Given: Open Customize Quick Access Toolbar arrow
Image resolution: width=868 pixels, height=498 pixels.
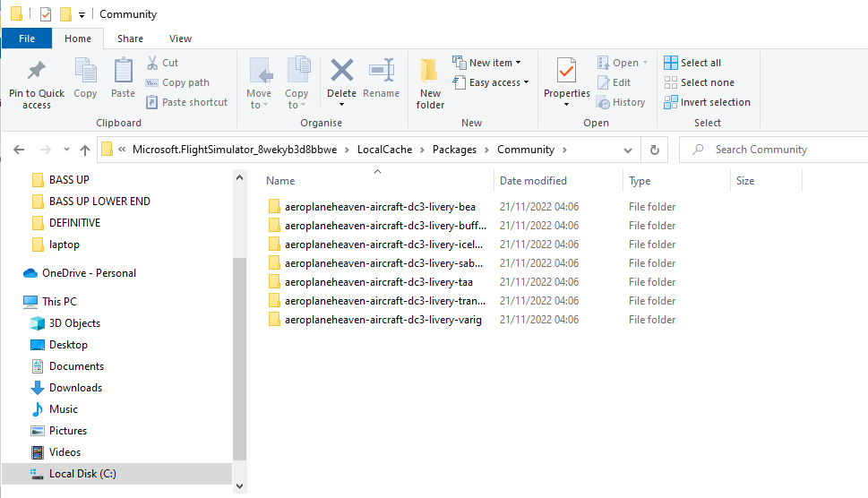Looking at the screenshot, I should pyautogui.click(x=82, y=15).
